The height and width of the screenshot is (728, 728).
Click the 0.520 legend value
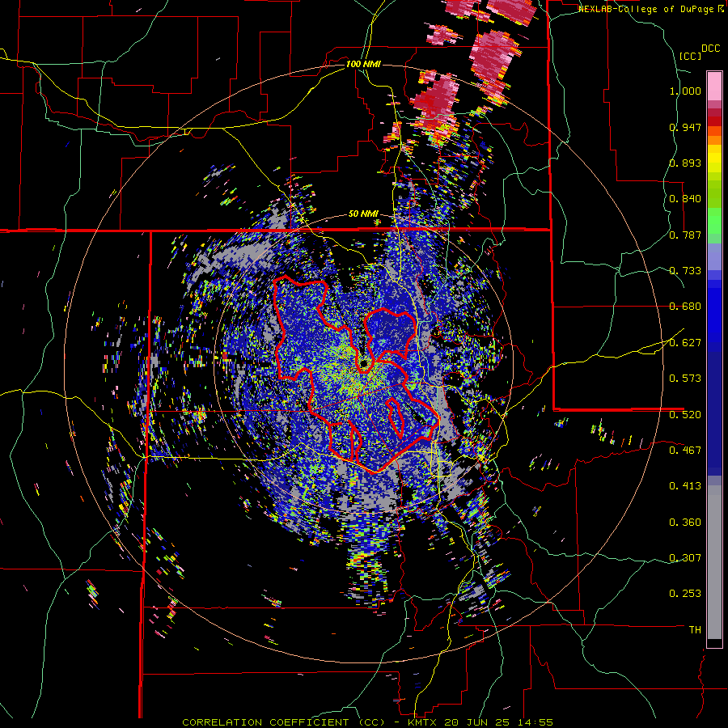click(685, 414)
